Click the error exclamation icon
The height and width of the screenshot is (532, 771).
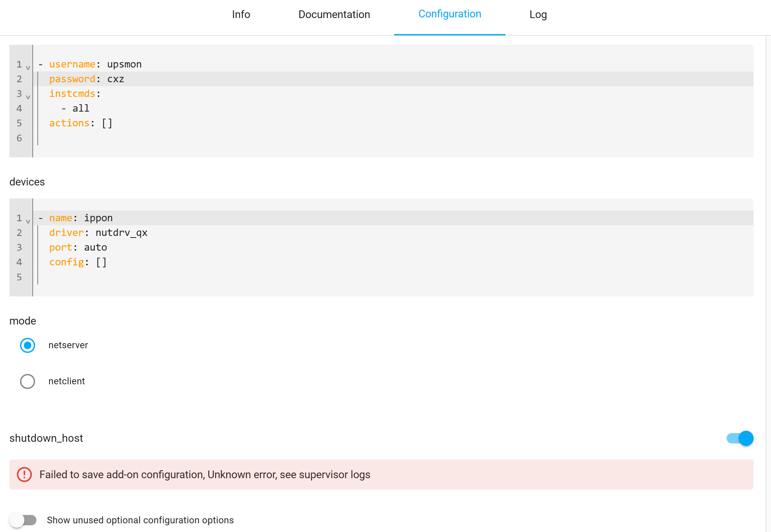point(24,475)
